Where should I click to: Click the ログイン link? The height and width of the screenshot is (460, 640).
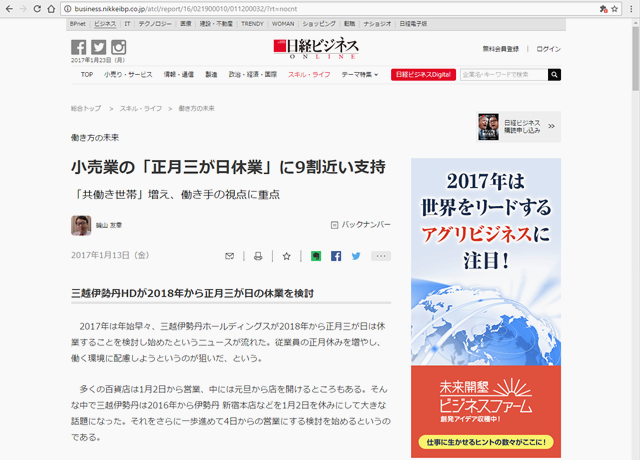point(548,48)
